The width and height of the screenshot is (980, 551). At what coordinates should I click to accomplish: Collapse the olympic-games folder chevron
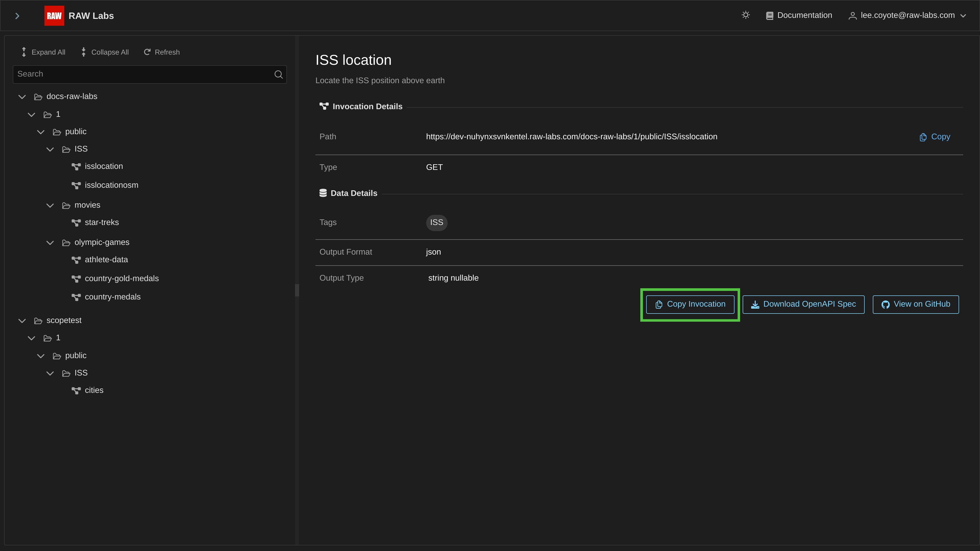(50, 243)
